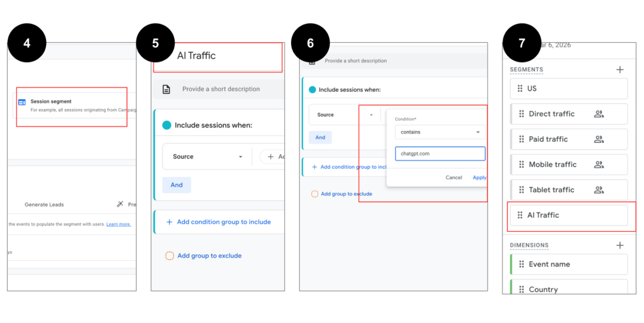Viewport: 644px width, 323px height.
Task: Apply the chatgpt.com condition
Action: pyautogui.click(x=479, y=178)
